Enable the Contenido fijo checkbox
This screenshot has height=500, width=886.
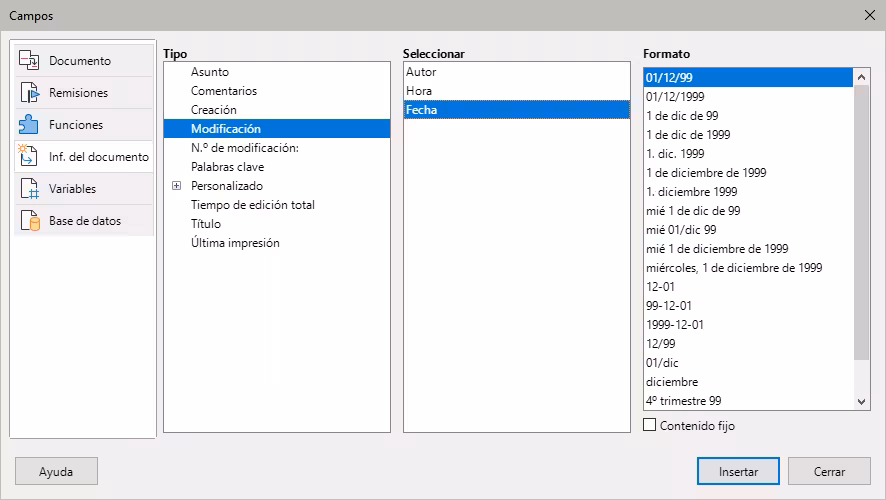pyautogui.click(x=650, y=425)
